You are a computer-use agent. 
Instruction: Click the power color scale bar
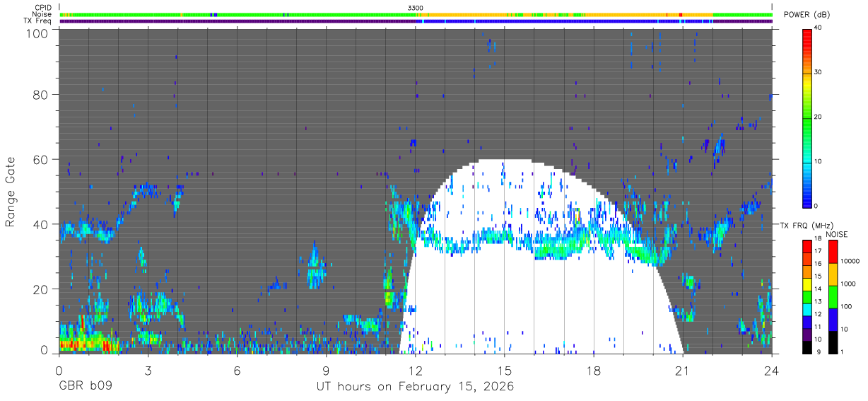click(807, 117)
